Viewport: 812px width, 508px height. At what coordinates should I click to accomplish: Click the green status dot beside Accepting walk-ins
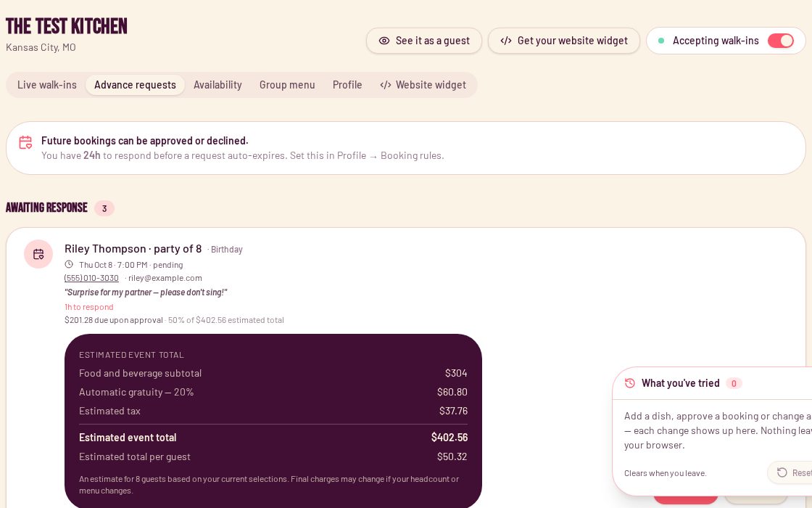click(660, 41)
